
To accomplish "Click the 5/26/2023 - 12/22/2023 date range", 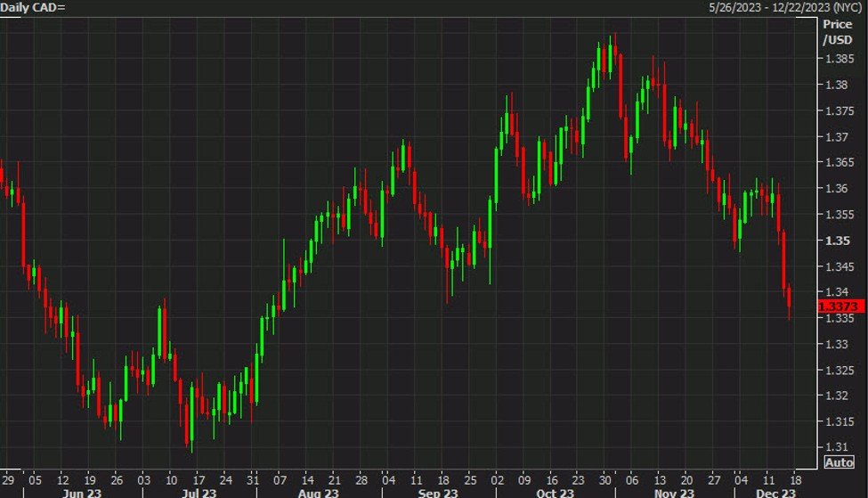I will click(784, 7).
